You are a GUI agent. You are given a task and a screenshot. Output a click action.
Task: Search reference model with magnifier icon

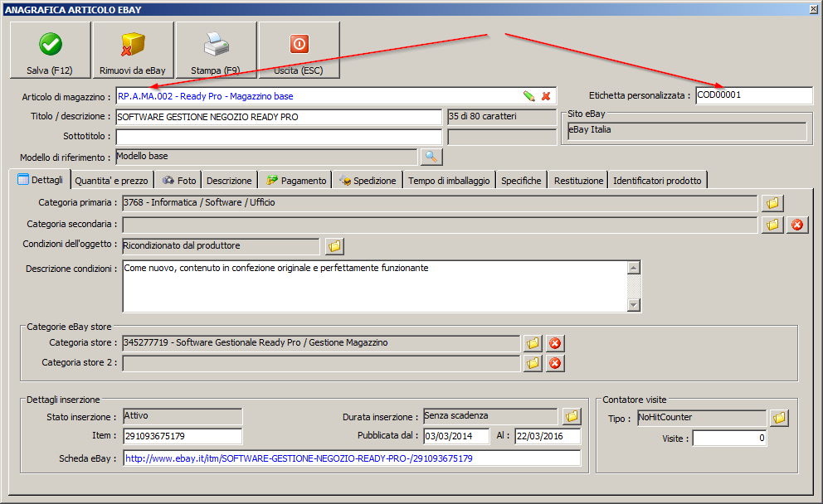[x=431, y=157]
